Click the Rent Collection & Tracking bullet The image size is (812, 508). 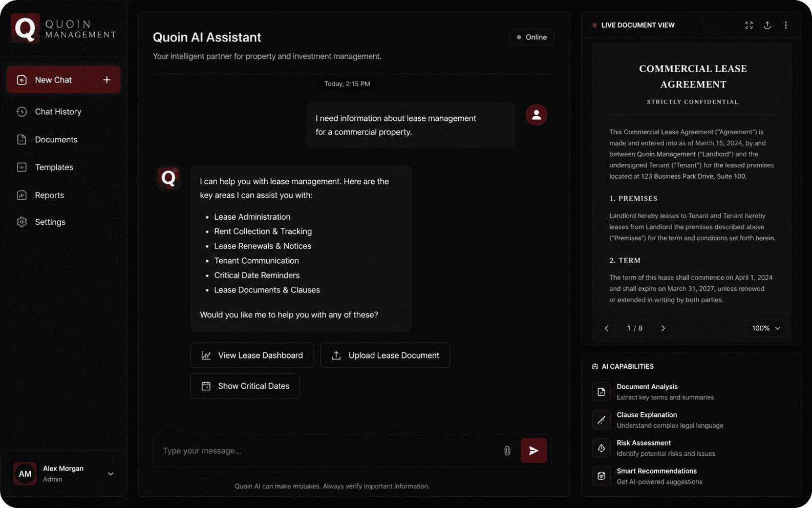[x=263, y=231]
